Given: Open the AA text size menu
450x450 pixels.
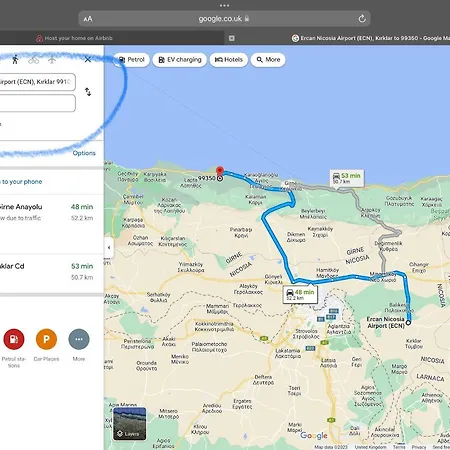Looking at the screenshot, I should pos(88,19).
